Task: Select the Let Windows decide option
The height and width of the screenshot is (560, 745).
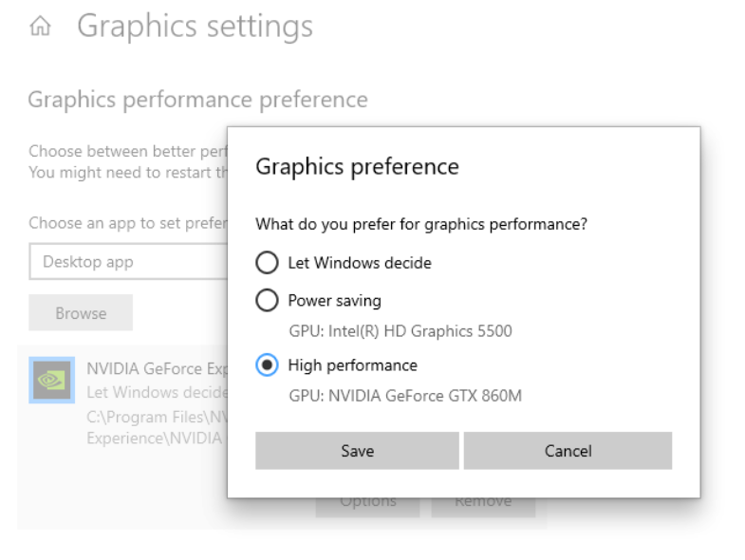Action: point(268,263)
